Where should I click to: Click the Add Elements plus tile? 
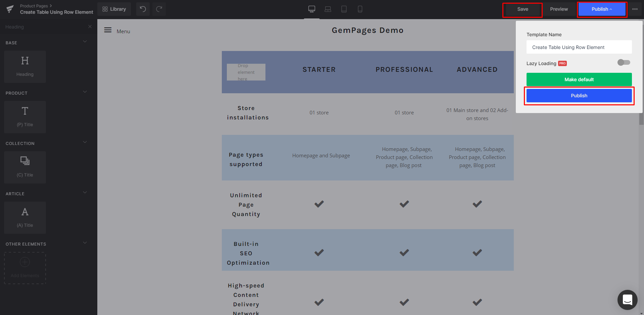[x=25, y=268]
